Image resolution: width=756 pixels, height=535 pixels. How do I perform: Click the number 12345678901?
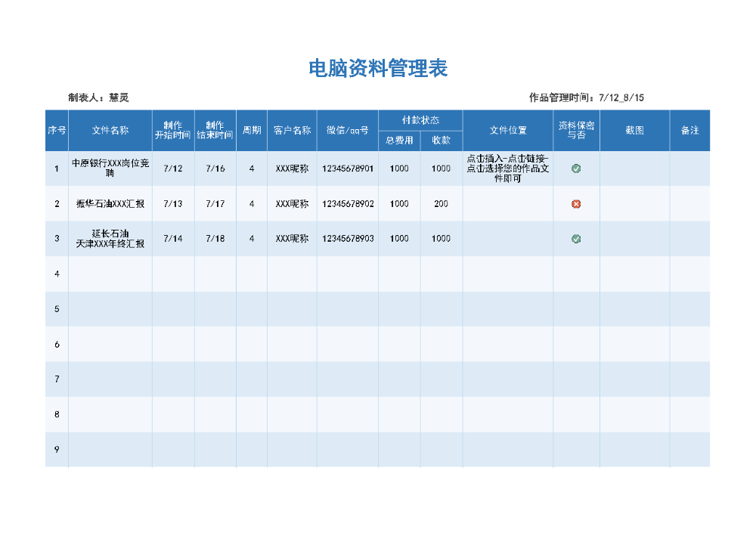[348, 169]
